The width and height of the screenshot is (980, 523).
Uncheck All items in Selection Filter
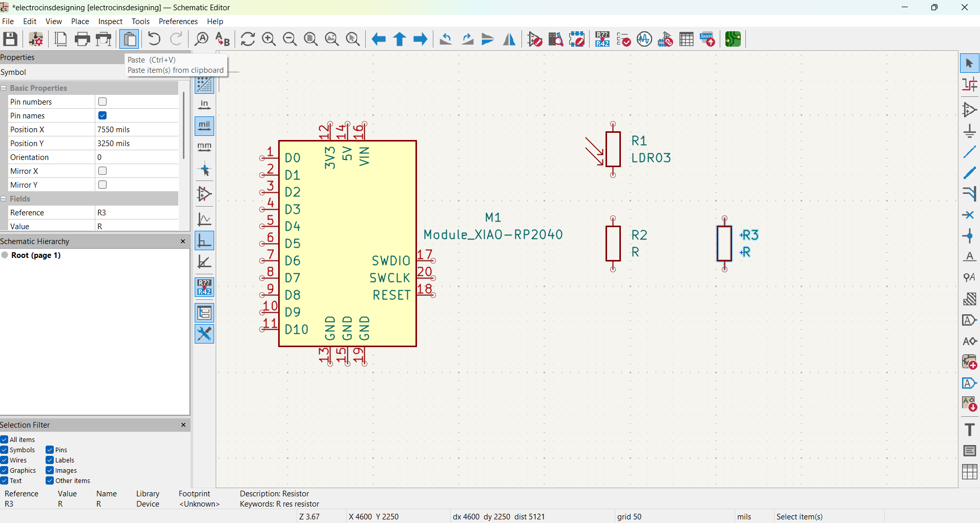4,439
